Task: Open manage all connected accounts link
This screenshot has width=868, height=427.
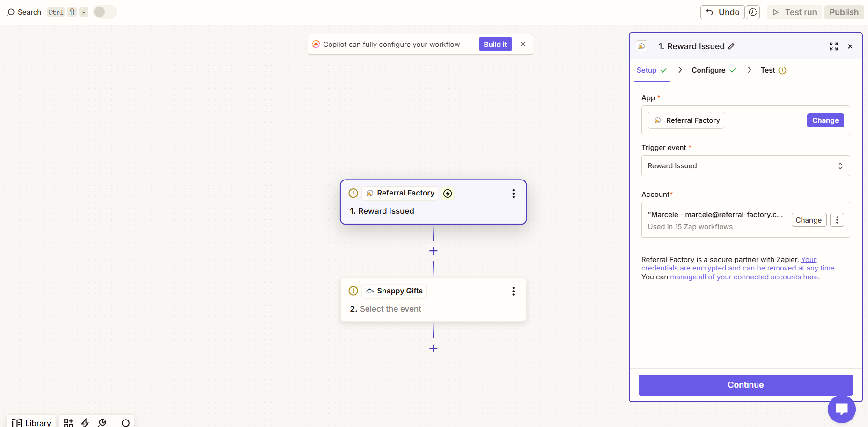Action: [x=744, y=277]
